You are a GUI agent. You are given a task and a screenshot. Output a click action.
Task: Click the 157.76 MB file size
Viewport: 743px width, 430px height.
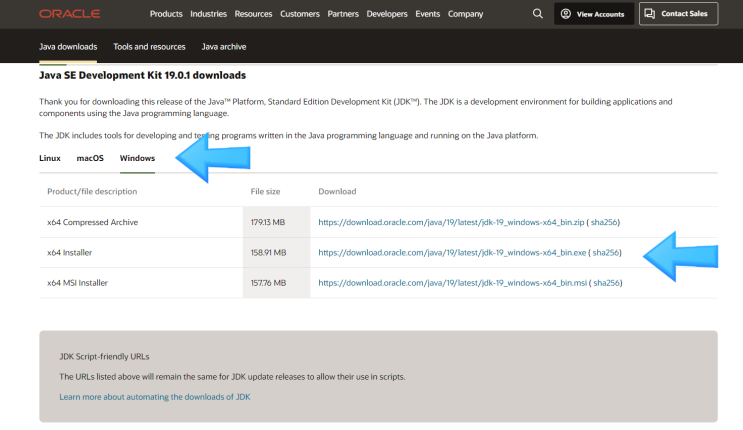(268, 283)
